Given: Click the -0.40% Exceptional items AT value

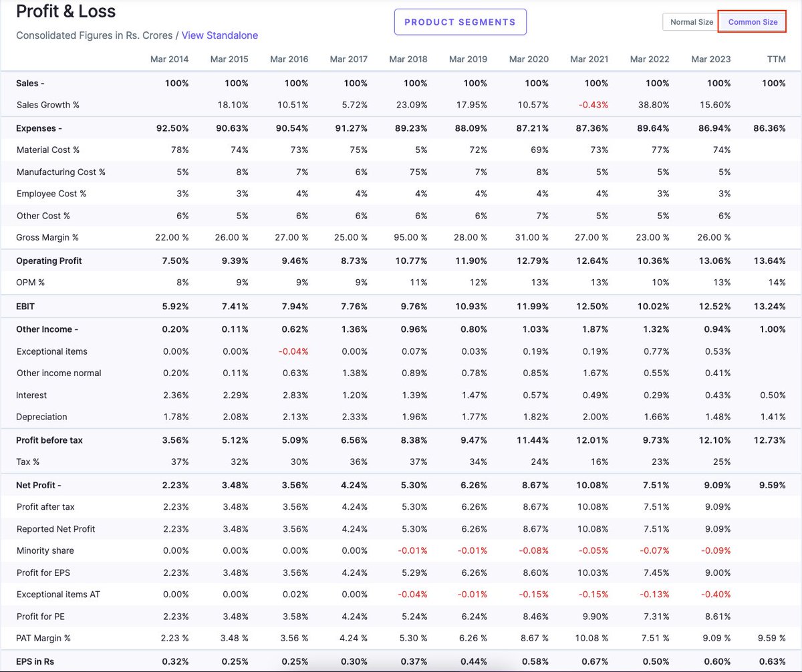Looking at the screenshot, I should pyautogui.click(x=716, y=595).
